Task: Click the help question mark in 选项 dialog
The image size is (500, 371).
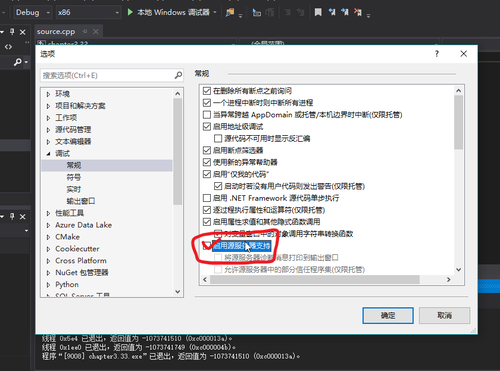Action: tap(437, 54)
